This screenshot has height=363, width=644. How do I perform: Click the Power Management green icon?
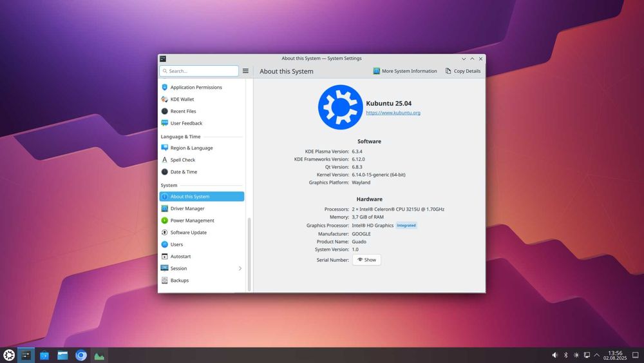click(x=165, y=221)
